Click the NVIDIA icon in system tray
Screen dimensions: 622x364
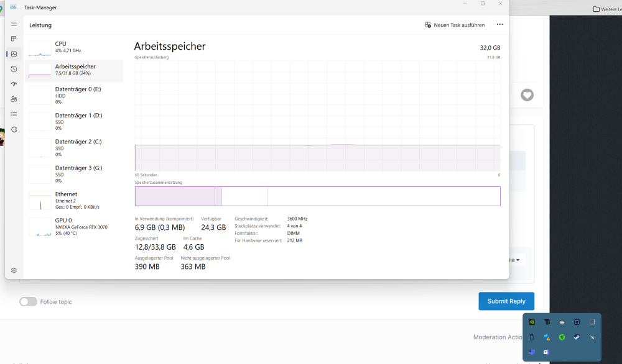(x=531, y=322)
